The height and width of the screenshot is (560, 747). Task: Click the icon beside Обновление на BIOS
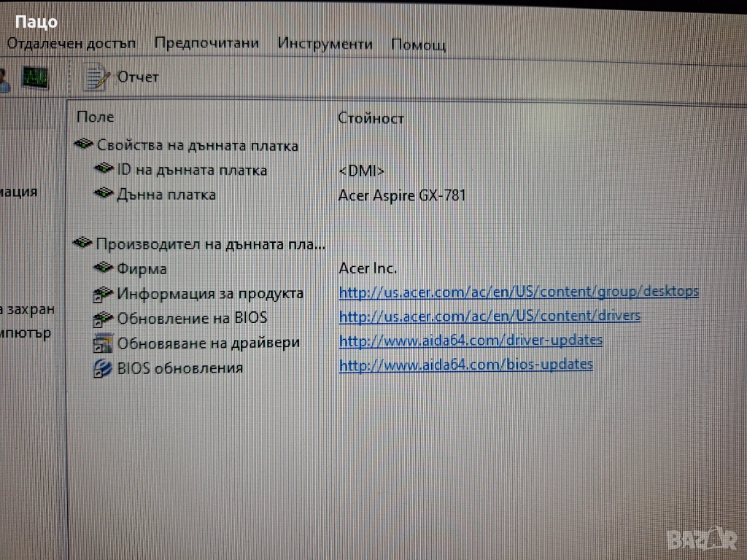pyautogui.click(x=103, y=318)
